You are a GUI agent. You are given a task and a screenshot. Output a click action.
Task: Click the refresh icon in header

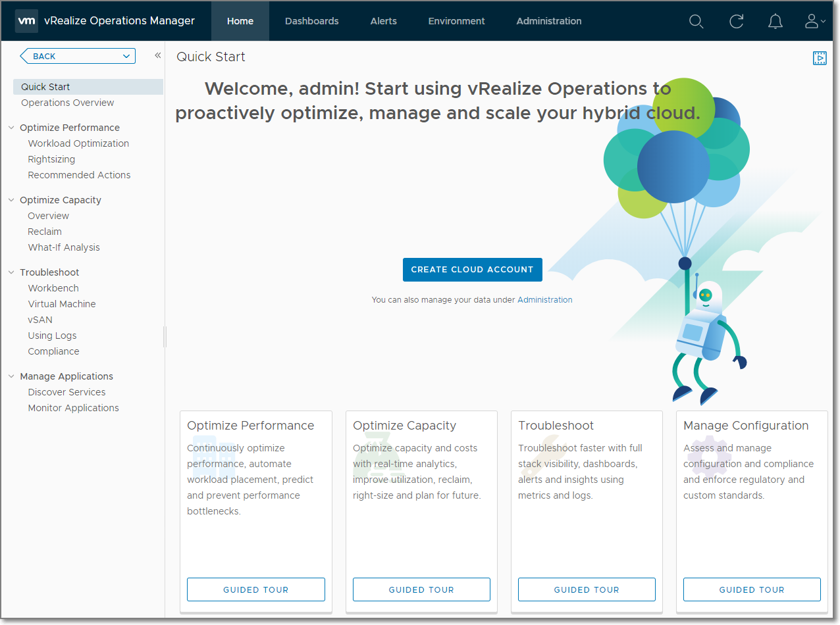(x=736, y=21)
